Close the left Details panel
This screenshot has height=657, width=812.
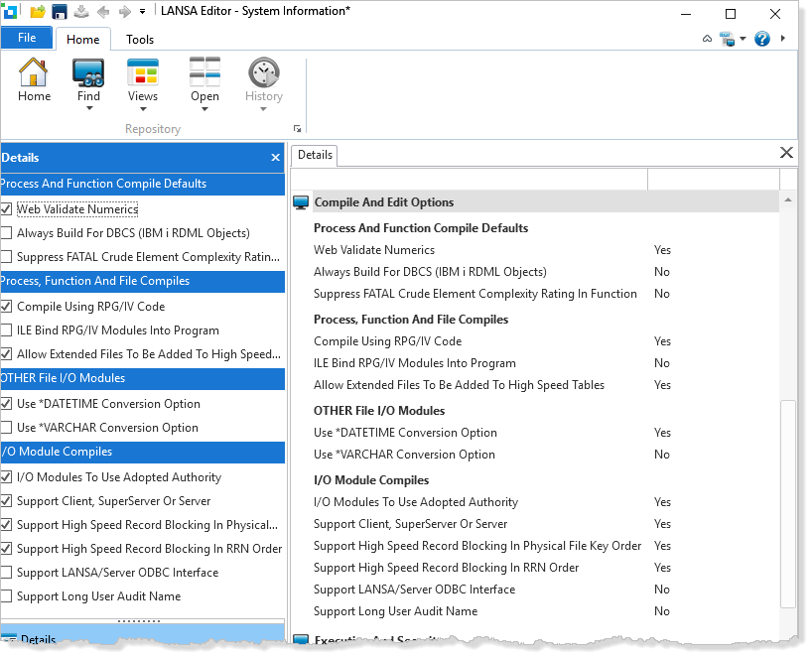coord(276,158)
